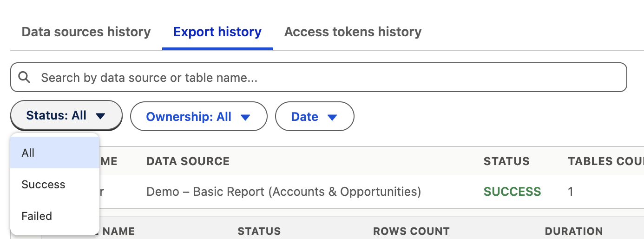
Task: Click the search magnifier icon
Action: point(24,77)
